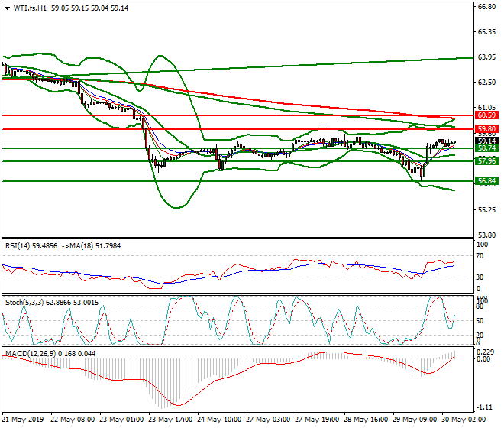The image size is (504, 428).
Task: Select the 57.96 green support price label
Action: coord(486,161)
